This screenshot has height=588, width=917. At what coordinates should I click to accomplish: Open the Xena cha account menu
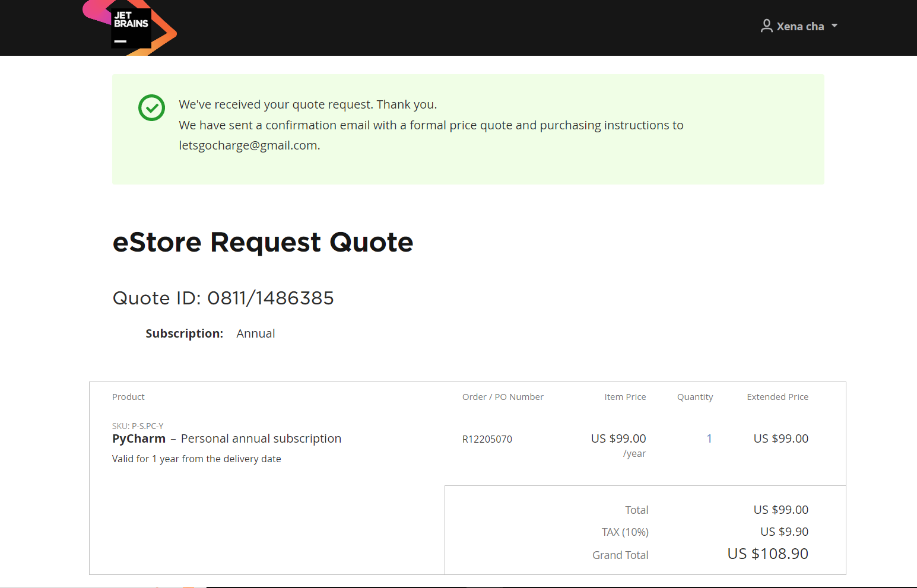point(799,26)
